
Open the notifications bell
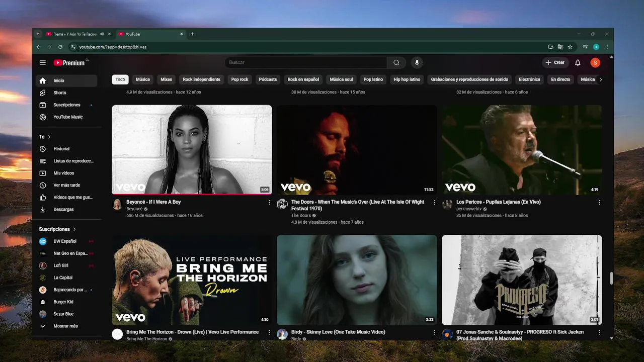coord(578,63)
